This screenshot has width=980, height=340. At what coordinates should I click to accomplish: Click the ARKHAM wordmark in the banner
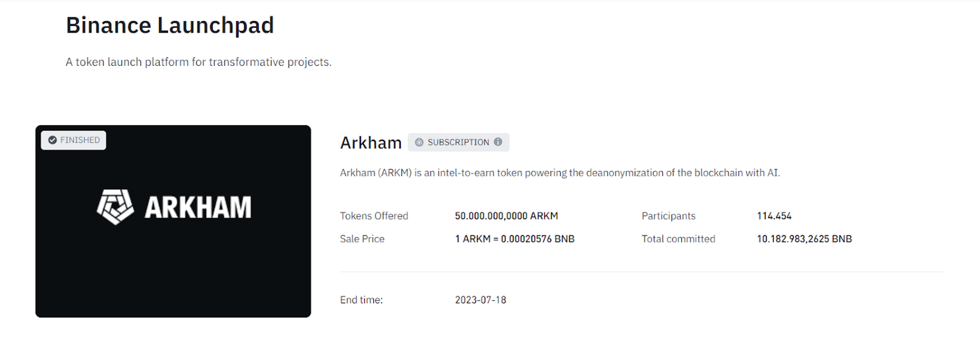point(198,207)
